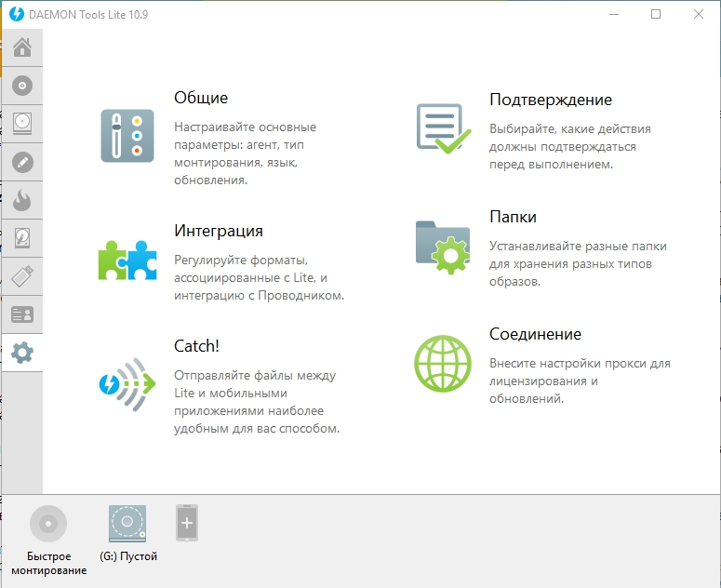Open the Подтверждение settings heading

click(551, 100)
